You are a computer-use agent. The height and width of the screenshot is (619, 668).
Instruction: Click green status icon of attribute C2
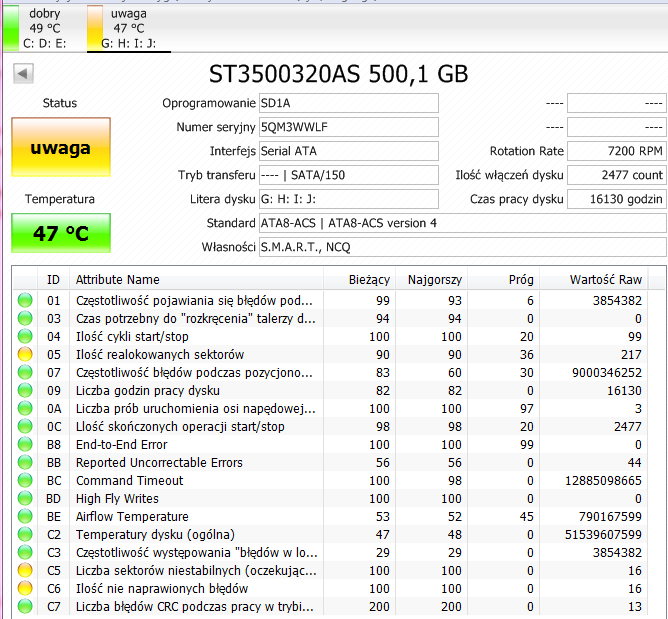tap(25, 534)
